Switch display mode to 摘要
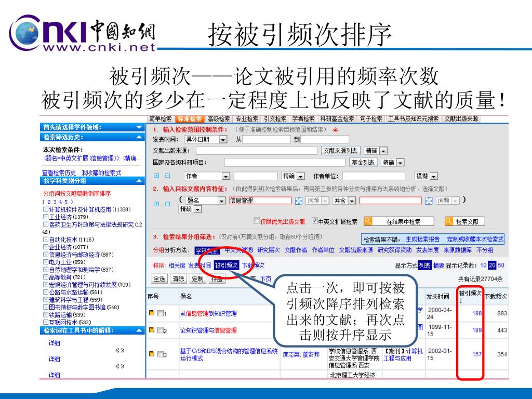 click(x=438, y=265)
